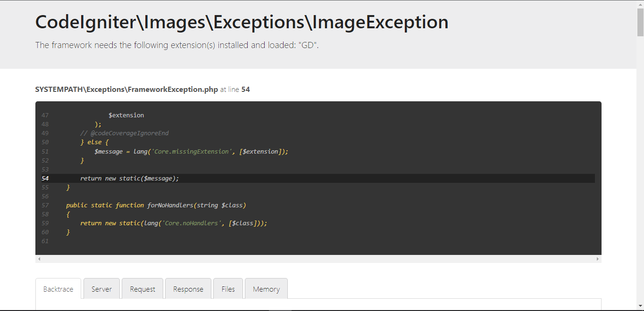644x311 pixels.
Task: Click the code panel's horizontal scrollbar track
Action: (318, 259)
